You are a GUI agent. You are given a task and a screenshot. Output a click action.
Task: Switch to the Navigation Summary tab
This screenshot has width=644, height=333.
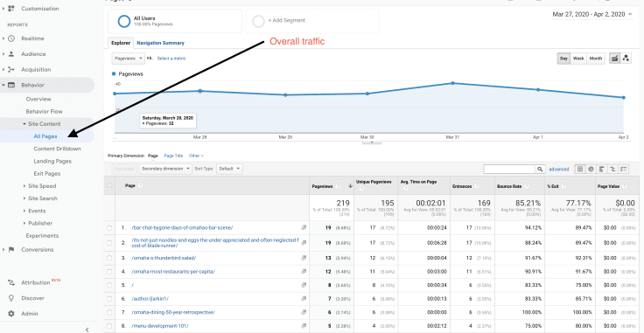tap(161, 43)
